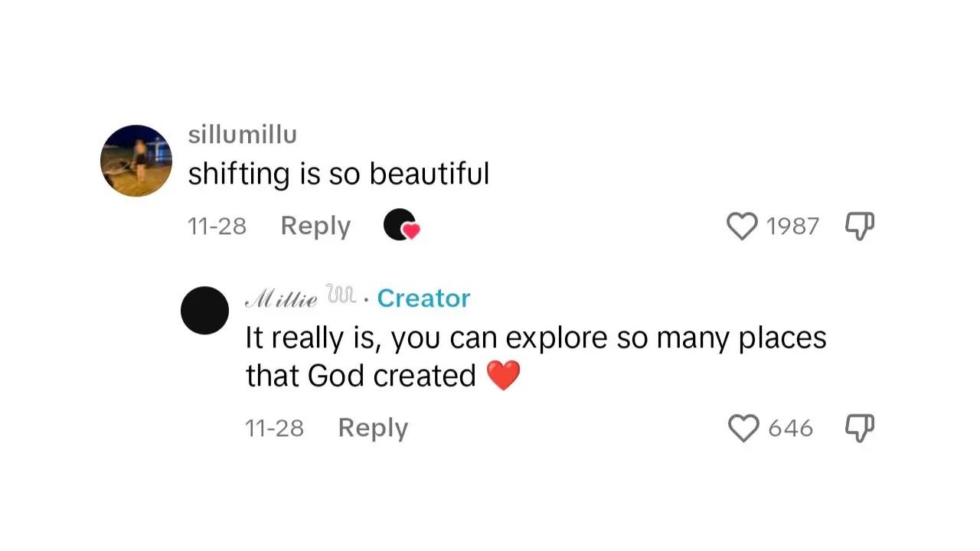The height and width of the screenshot is (551, 980).
Task: Reply to the creator's comment
Action: (x=373, y=428)
